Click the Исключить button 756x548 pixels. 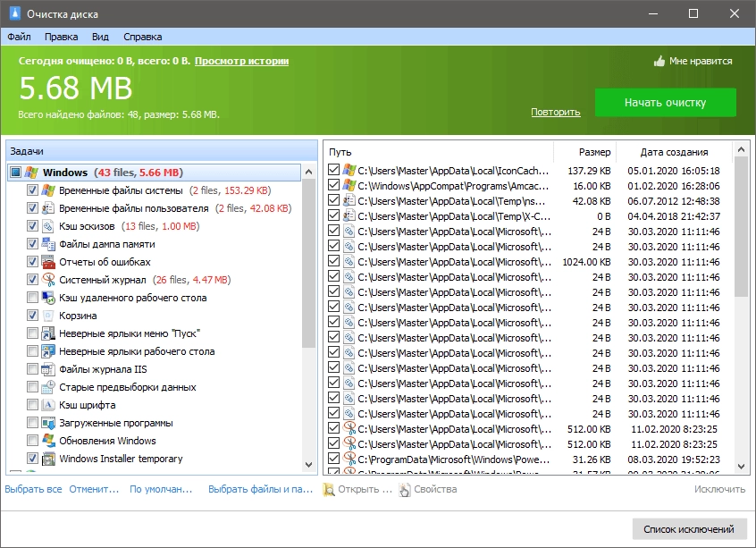(x=720, y=489)
